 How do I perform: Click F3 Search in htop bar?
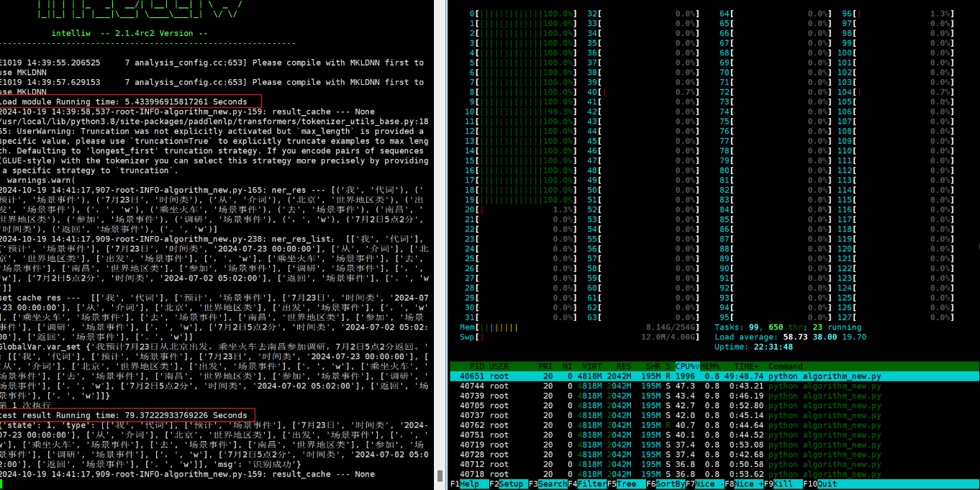pos(549,484)
